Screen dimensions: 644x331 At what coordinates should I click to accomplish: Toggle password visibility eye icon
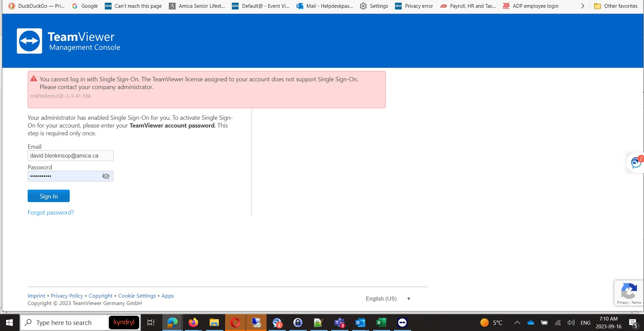106,176
